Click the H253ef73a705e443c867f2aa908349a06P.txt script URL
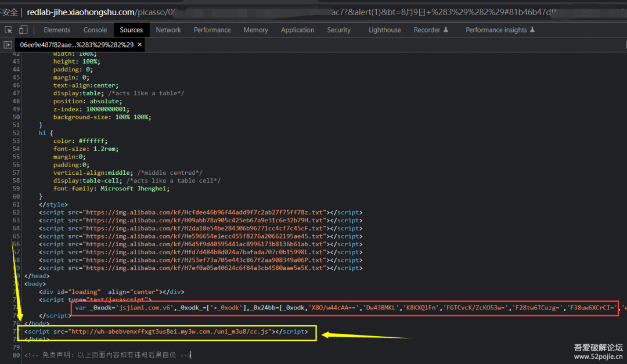The height and width of the screenshot is (364, 627). point(204,260)
